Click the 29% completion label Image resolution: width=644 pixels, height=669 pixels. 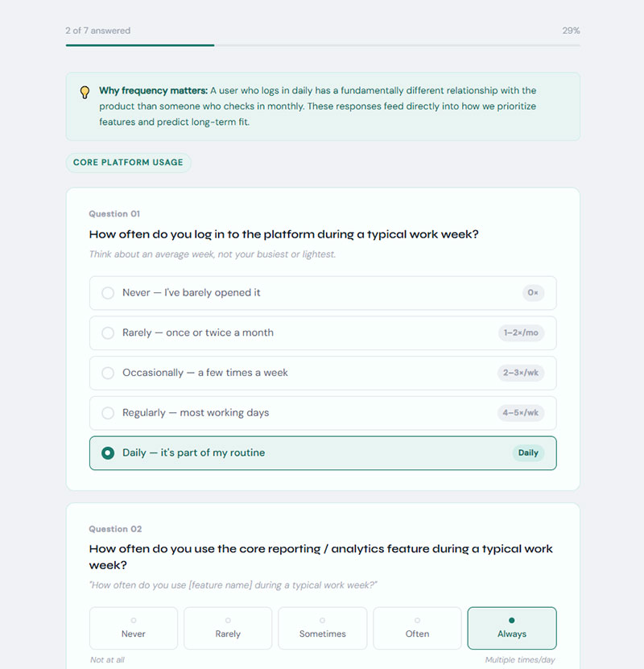(571, 31)
